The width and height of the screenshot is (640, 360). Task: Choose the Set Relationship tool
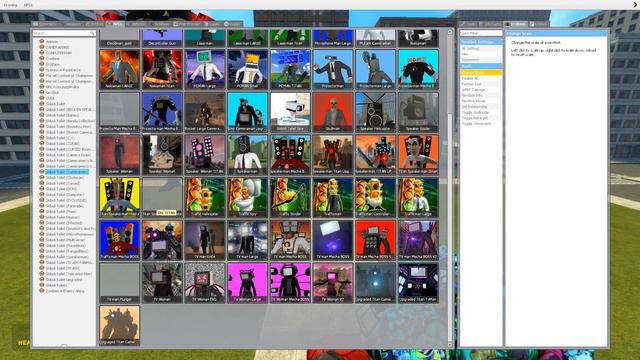pos(481,107)
